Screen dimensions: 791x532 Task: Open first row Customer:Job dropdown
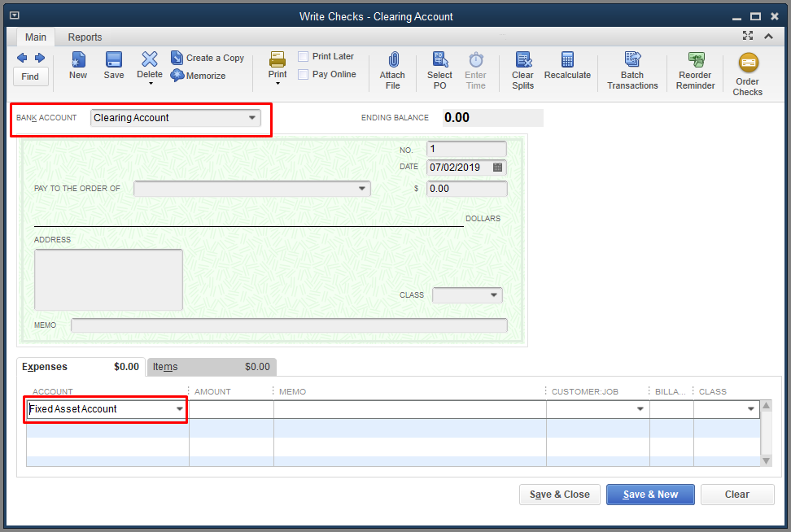640,409
